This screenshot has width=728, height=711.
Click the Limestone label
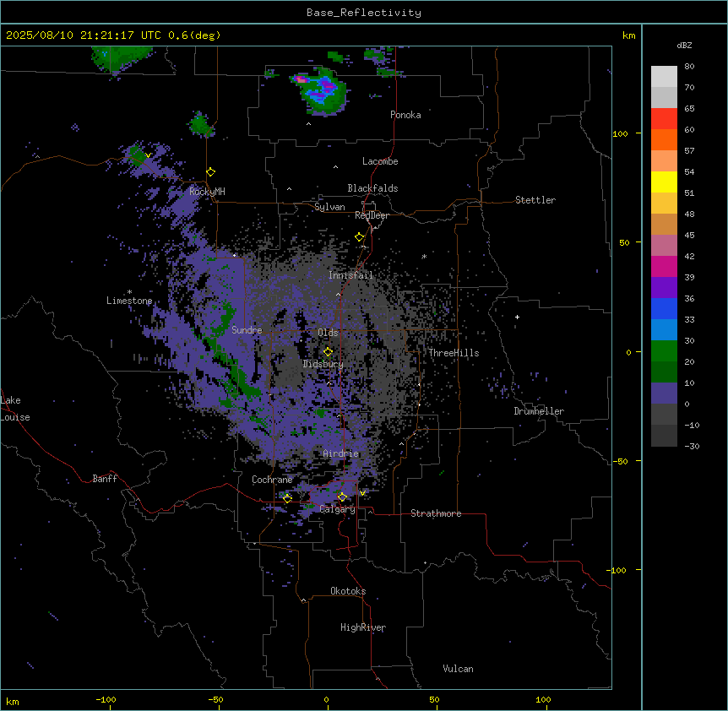click(x=129, y=301)
